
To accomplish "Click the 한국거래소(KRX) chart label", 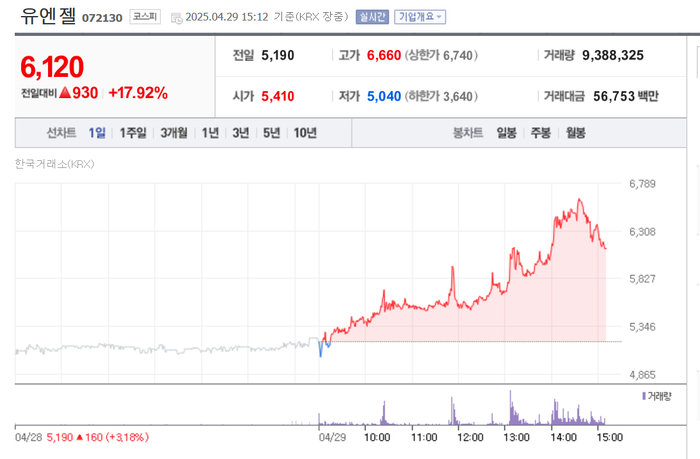I will [54, 164].
